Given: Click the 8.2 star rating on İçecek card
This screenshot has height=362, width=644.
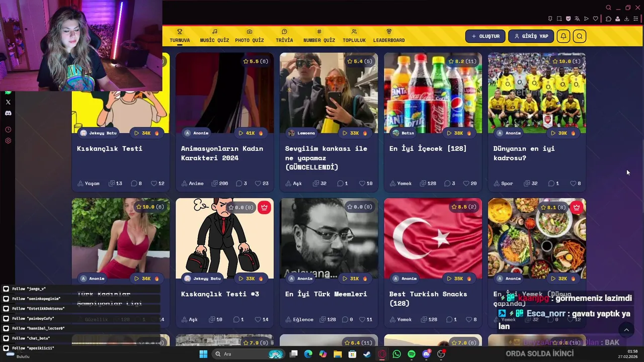Looking at the screenshot, I should pyautogui.click(x=462, y=61).
